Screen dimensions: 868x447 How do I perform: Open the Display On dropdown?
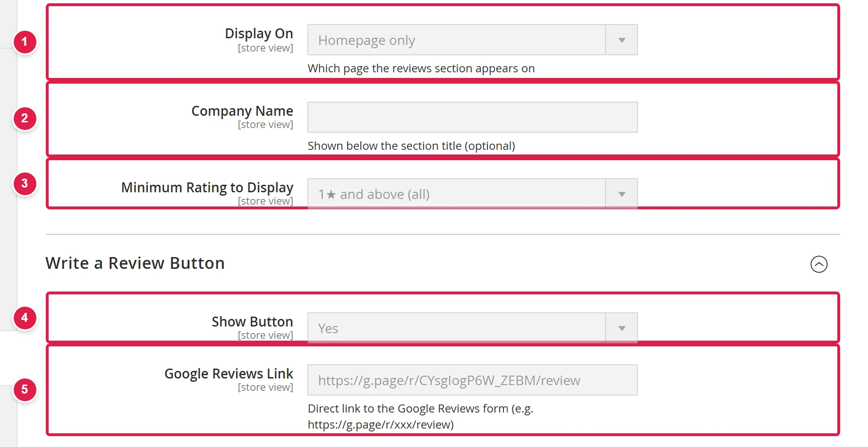coord(472,40)
